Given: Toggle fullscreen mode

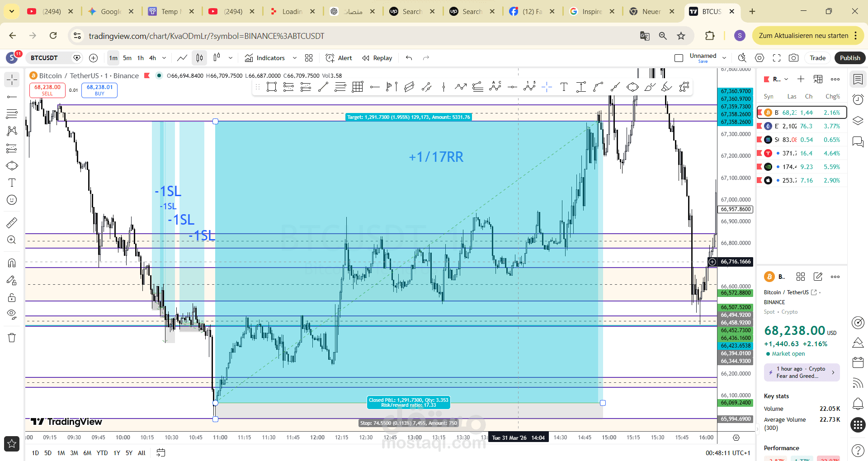Looking at the screenshot, I should coord(777,58).
